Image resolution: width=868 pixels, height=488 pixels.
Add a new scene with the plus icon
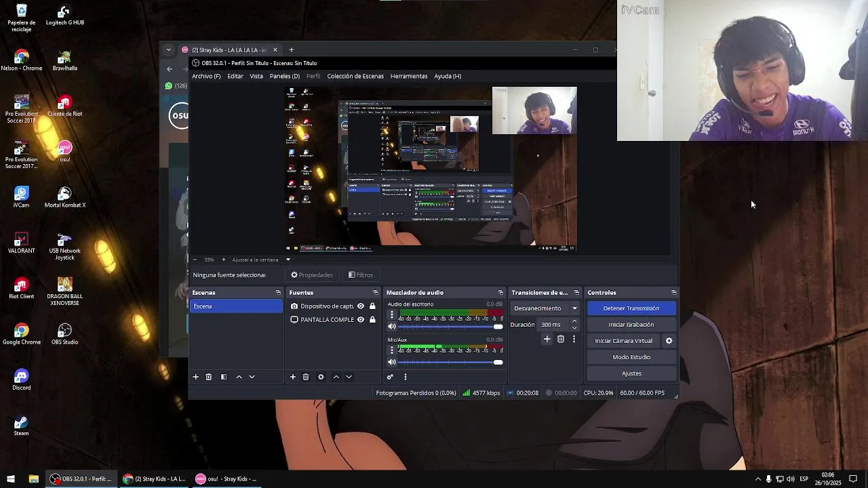click(x=196, y=377)
